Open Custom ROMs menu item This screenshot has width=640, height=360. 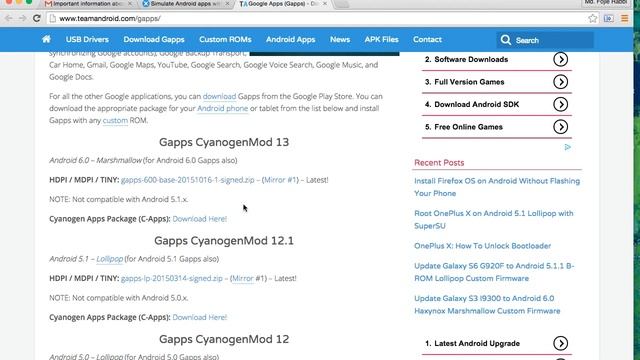point(225,40)
